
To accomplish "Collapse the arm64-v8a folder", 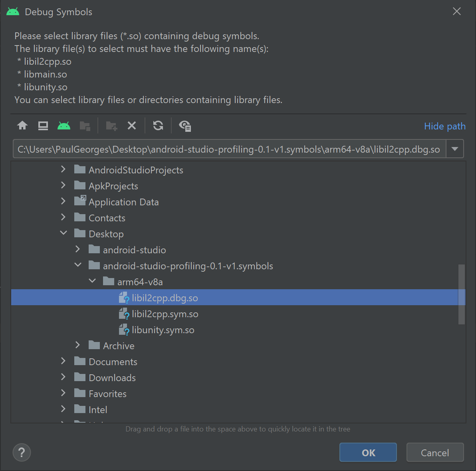I will point(92,281).
